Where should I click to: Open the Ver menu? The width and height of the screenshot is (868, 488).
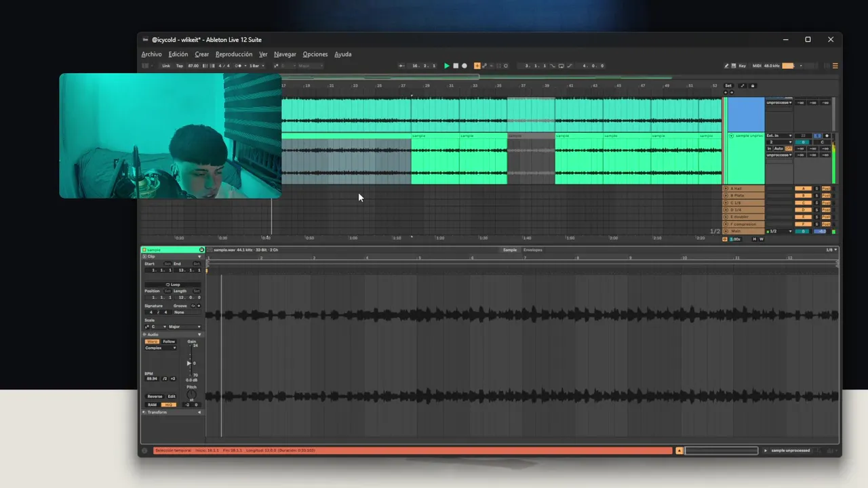pos(263,54)
